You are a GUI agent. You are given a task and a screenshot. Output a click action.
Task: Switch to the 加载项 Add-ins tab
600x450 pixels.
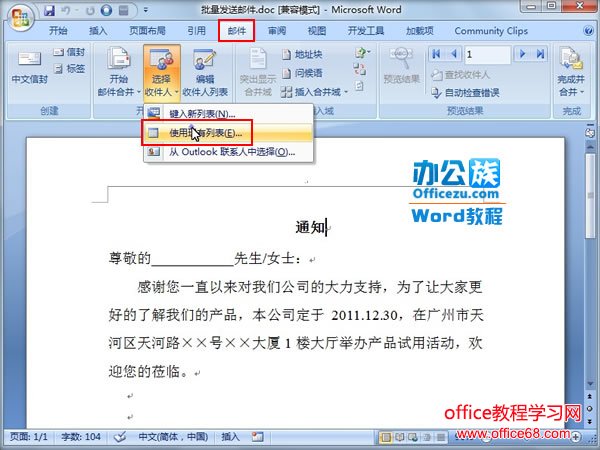click(420, 31)
